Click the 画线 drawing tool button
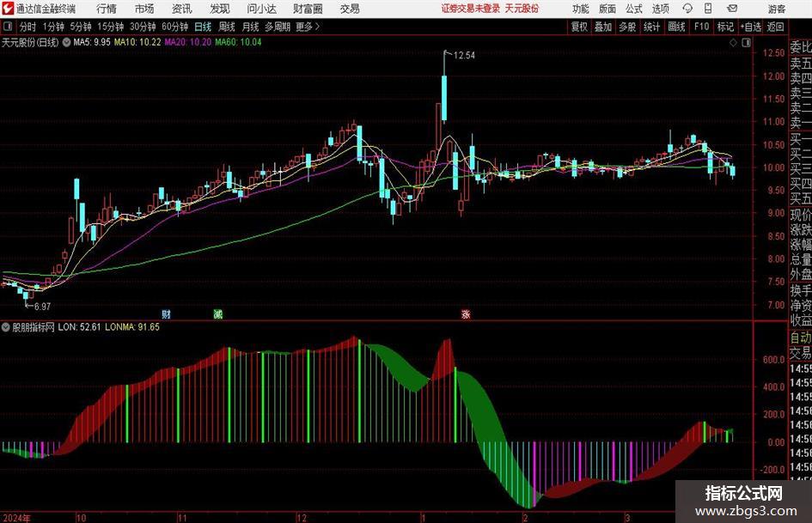The height and width of the screenshot is (523, 812). click(x=676, y=27)
